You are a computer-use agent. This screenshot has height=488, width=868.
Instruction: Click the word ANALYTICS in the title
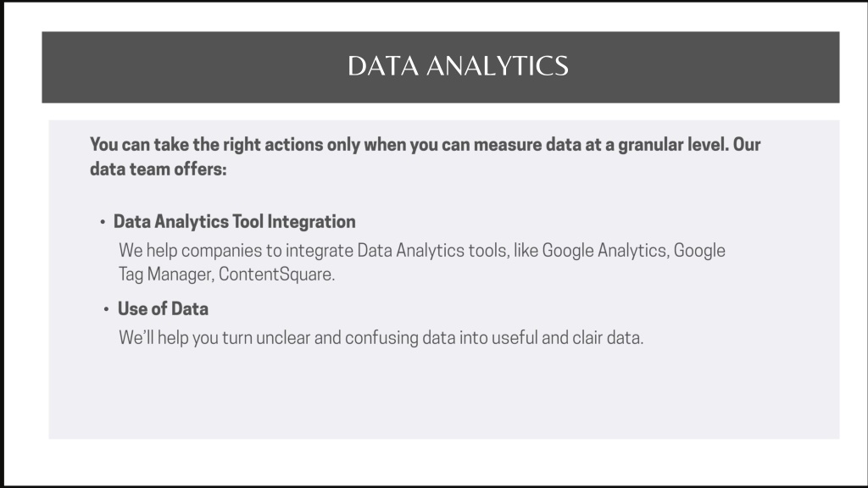coord(497,66)
